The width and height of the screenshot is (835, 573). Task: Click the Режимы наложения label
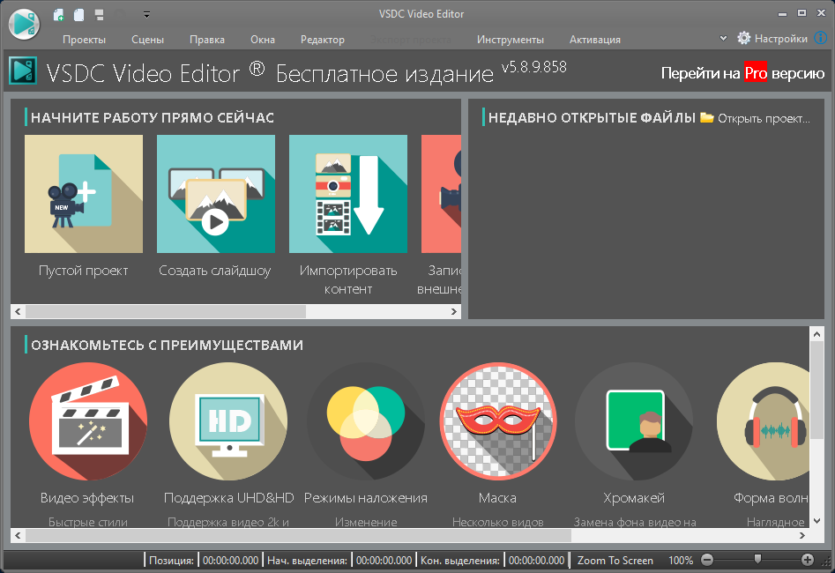click(366, 498)
